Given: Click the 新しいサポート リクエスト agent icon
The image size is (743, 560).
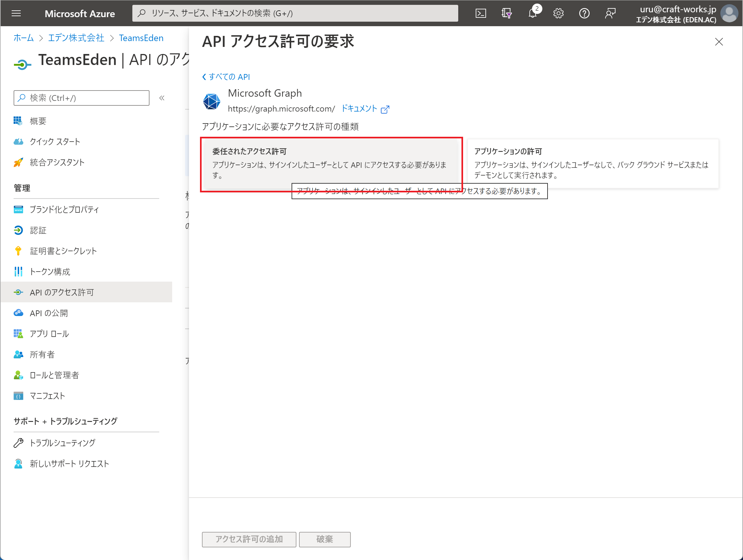Looking at the screenshot, I should [x=18, y=464].
